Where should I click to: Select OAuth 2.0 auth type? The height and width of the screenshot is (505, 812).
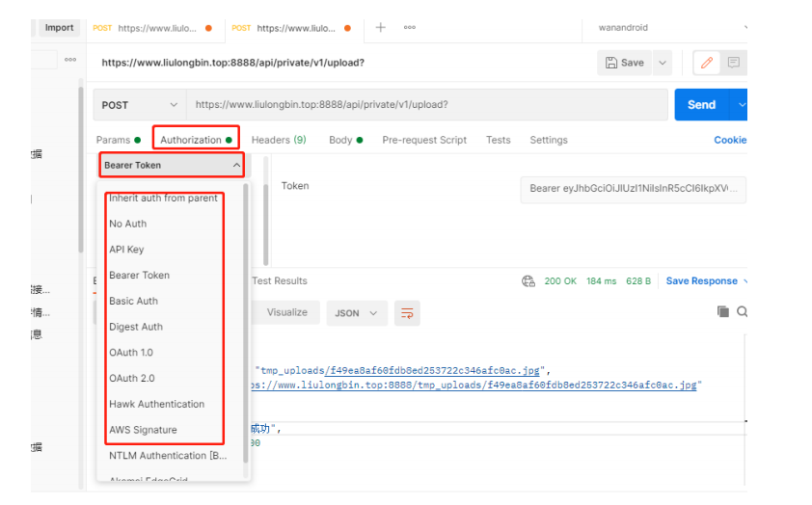[131, 378]
